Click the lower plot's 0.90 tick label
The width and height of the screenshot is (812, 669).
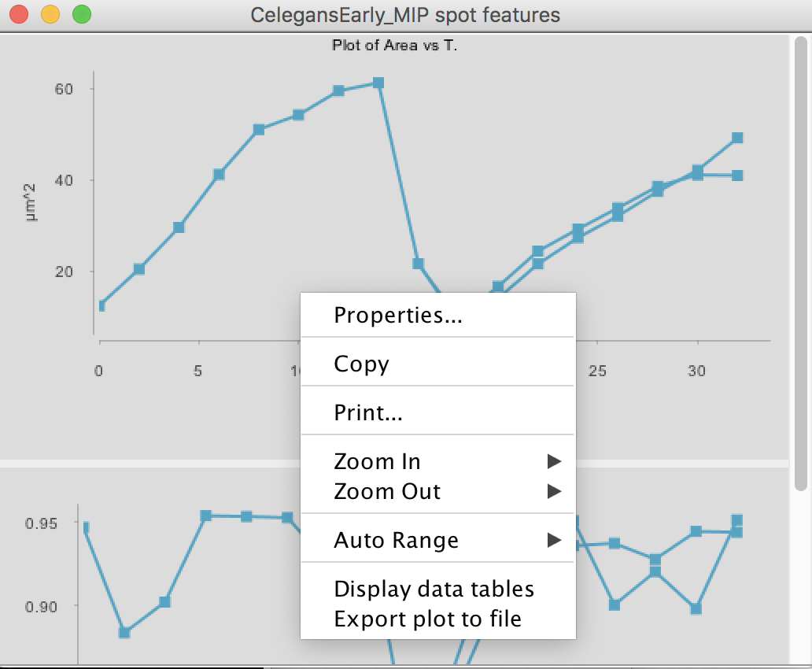41,606
